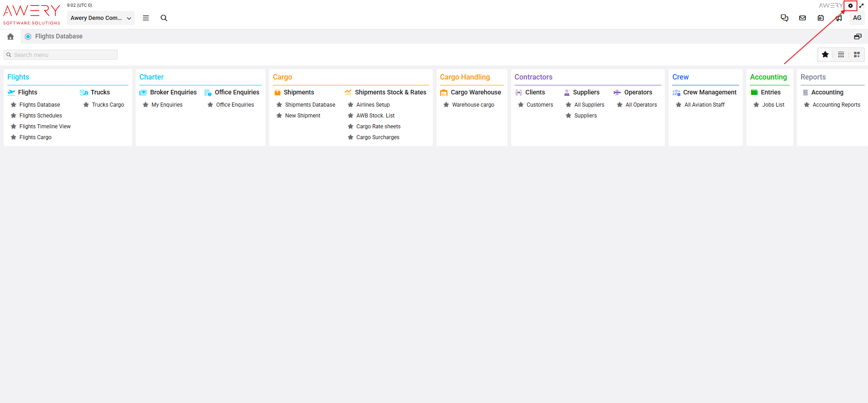Viewport: 868px width, 403px height.
Task: Click the fullscreen expand arrows icon
Action: 861,6
